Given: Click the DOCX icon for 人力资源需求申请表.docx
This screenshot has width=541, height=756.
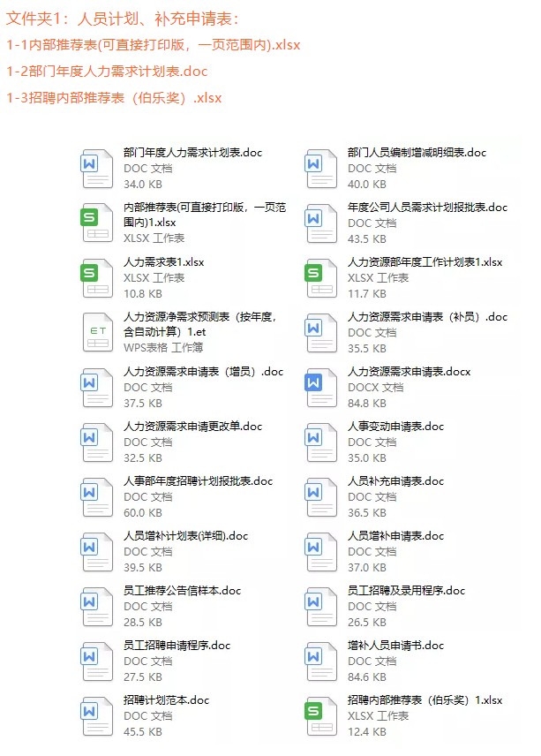Looking at the screenshot, I should click(x=321, y=387).
